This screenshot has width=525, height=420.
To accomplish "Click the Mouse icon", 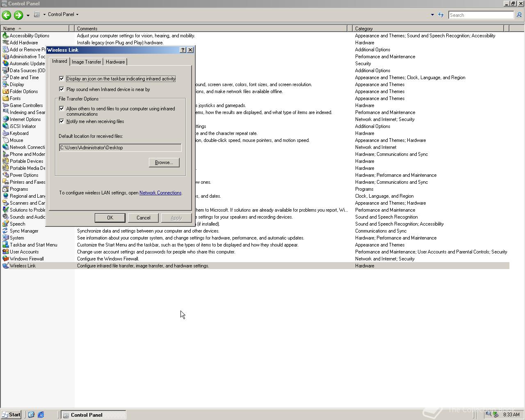I will point(5,140).
